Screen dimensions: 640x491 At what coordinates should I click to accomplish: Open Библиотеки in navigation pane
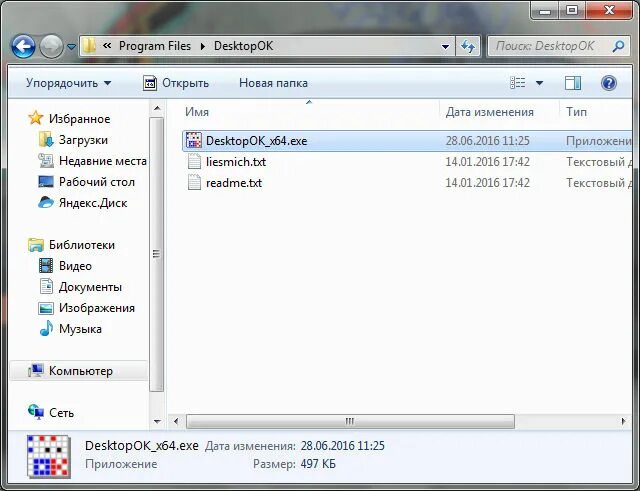point(82,245)
